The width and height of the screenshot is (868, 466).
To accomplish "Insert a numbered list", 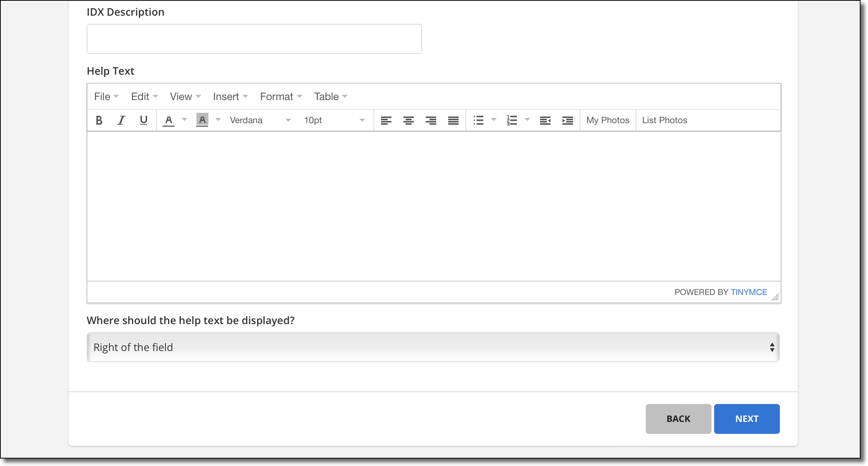I will (512, 120).
